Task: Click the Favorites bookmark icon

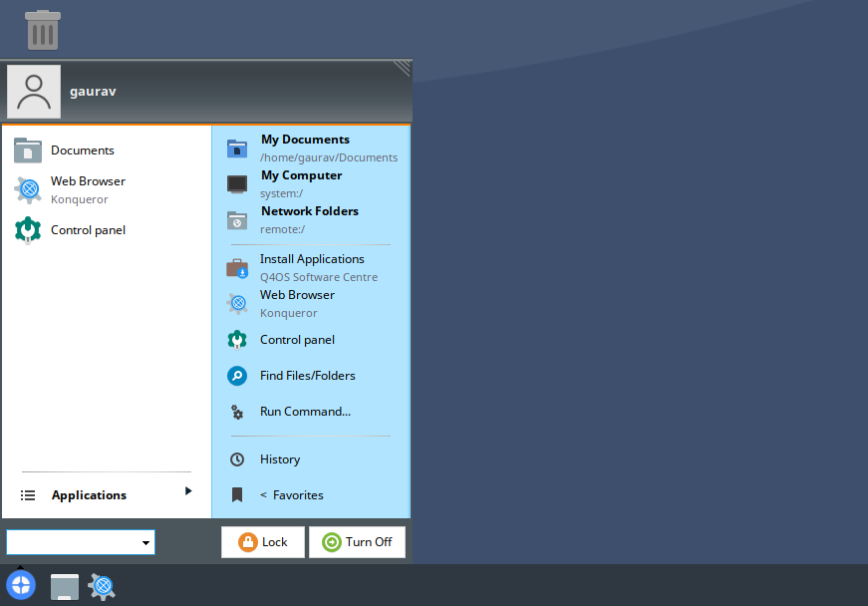Action: (x=237, y=494)
